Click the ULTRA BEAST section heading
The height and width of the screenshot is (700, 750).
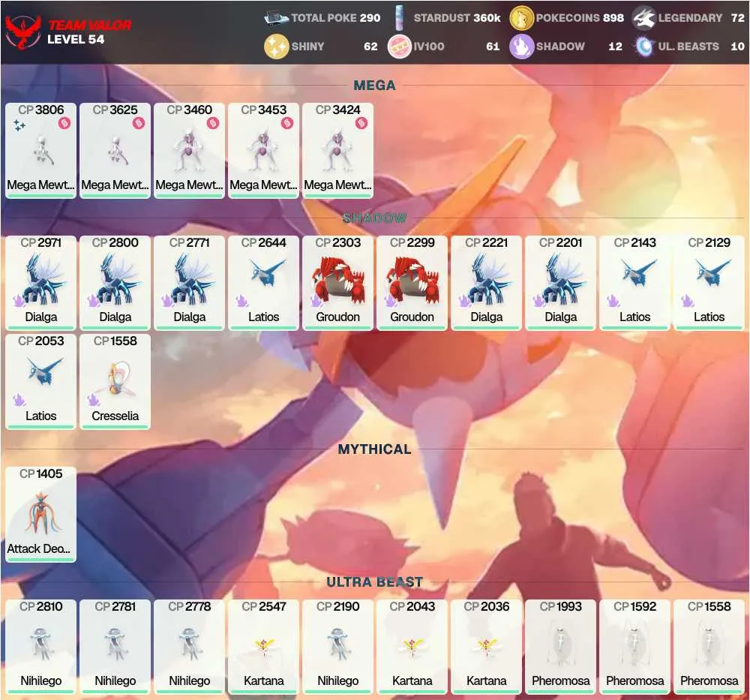click(374, 581)
